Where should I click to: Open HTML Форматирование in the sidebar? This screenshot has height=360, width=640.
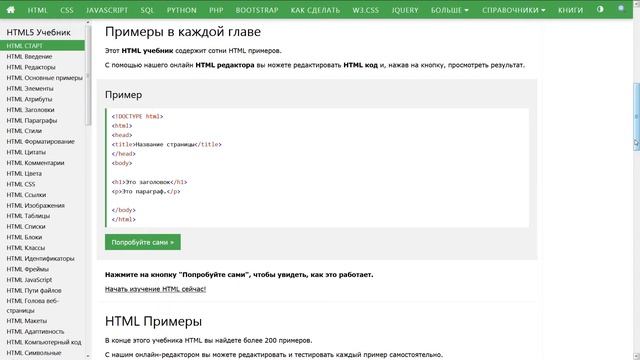[40, 141]
